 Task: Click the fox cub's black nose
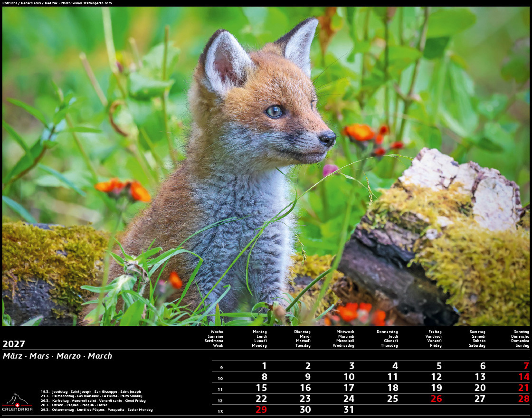(327, 138)
